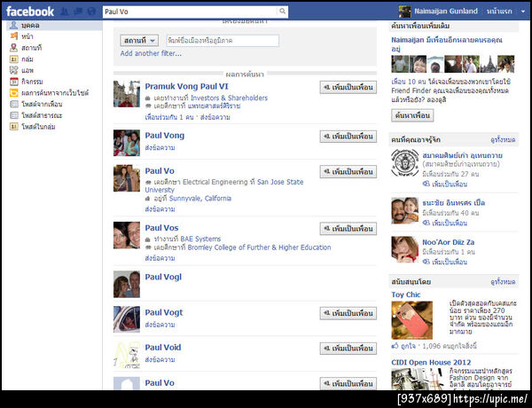This screenshot has height=408, width=532.
Task: Open friend requests icon in top bar
Action: [x=65, y=12]
